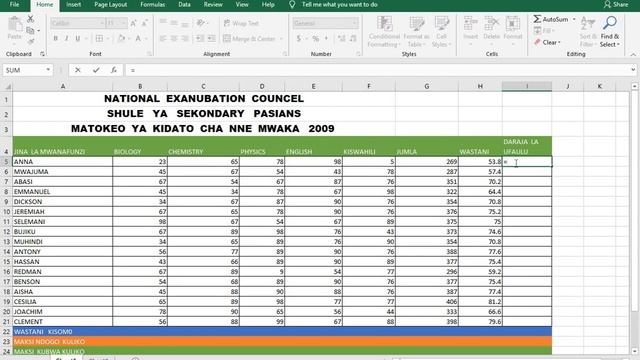Switch to the Insert tab

pos(73,4)
